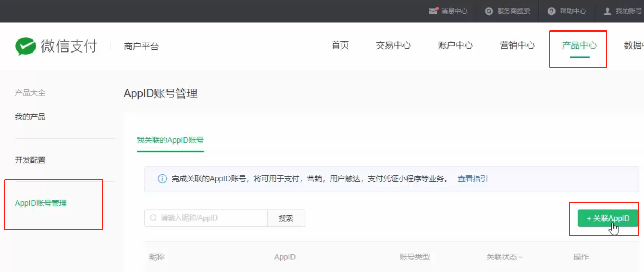The height and width of the screenshot is (272, 644).
Task: Select 开发配置 in the sidebar
Action: point(30,160)
